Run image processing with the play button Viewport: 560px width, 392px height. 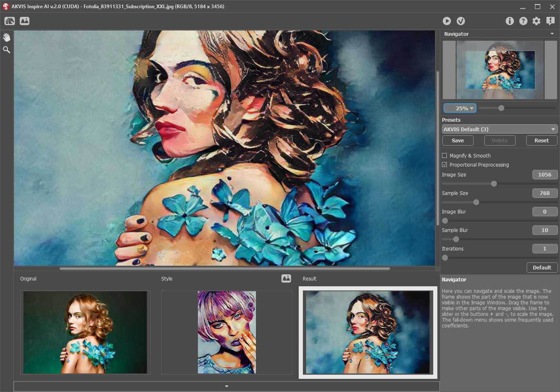pos(447,21)
